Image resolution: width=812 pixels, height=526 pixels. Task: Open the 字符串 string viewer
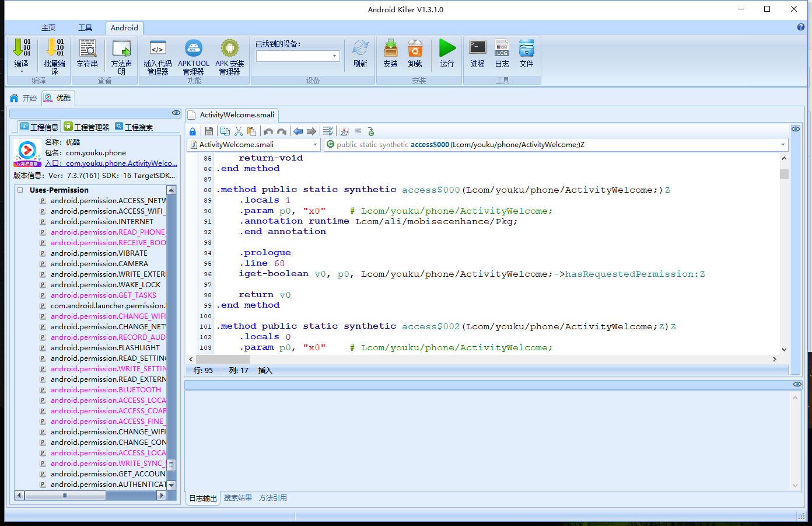pos(87,48)
